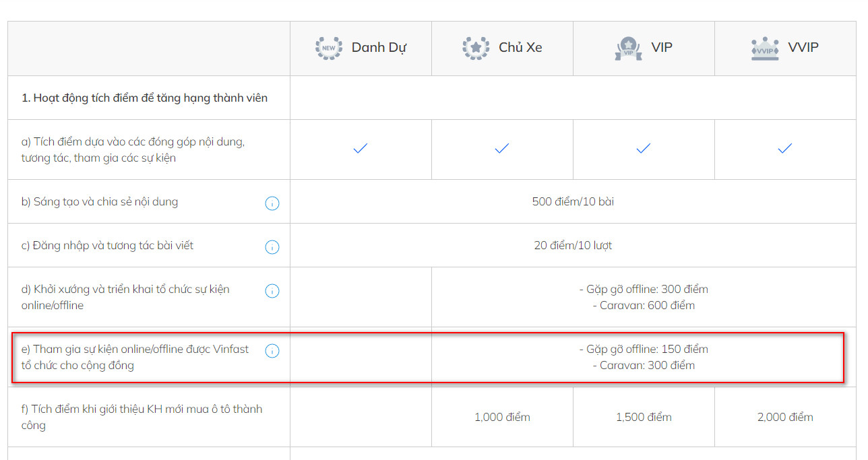Viewport: 868px width, 460px height.
Task: Click the checkmark under the VVIP column
Action: [x=784, y=148]
